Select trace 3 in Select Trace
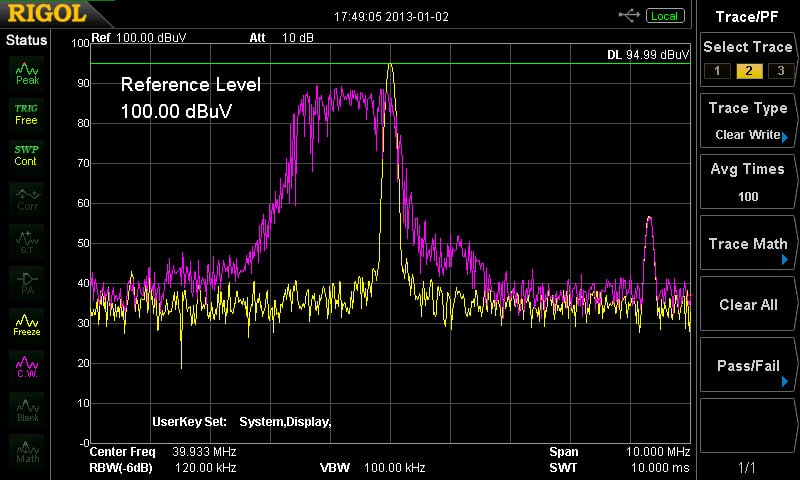Screen dimensions: 800x480 click(x=780, y=71)
